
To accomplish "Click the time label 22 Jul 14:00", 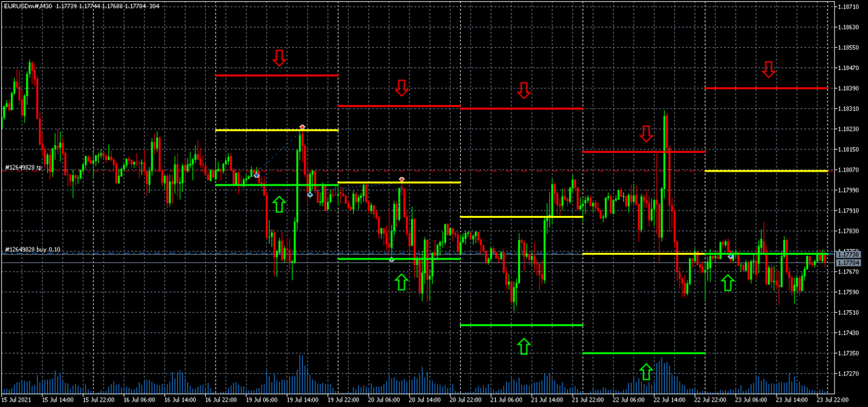I will point(670,400).
